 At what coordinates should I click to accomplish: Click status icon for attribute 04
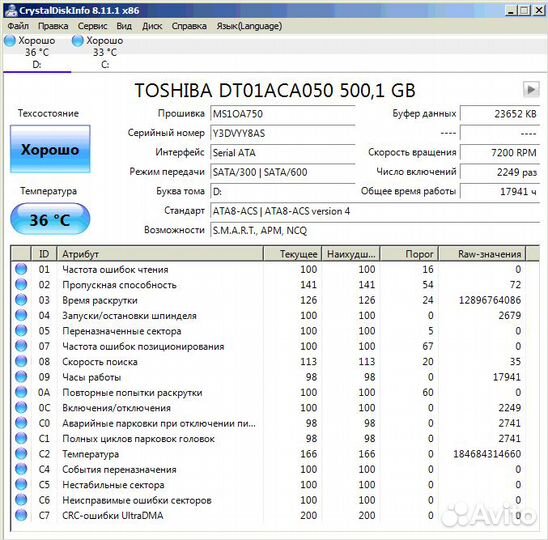pyautogui.click(x=21, y=315)
